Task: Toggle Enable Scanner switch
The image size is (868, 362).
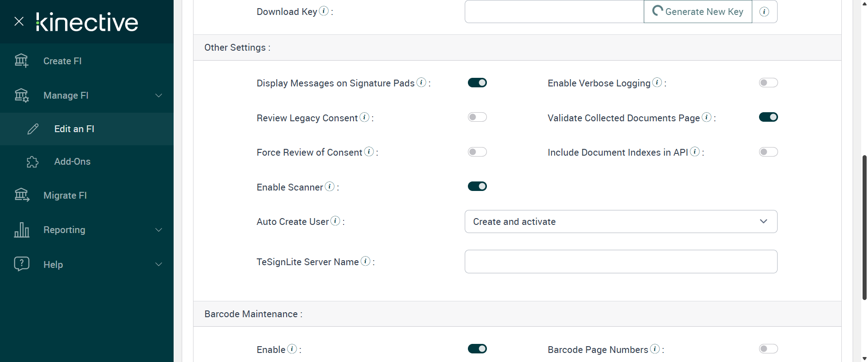Action: click(477, 186)
